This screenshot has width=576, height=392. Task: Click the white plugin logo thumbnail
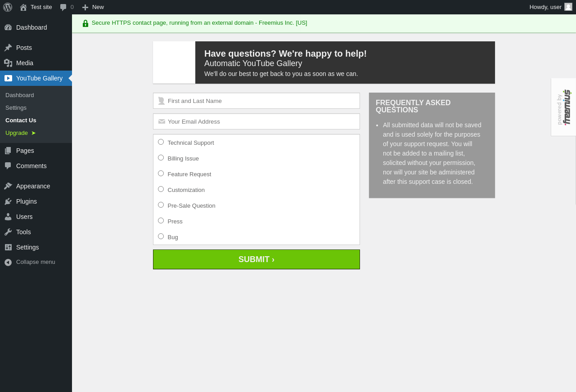(x=174, y=62)
